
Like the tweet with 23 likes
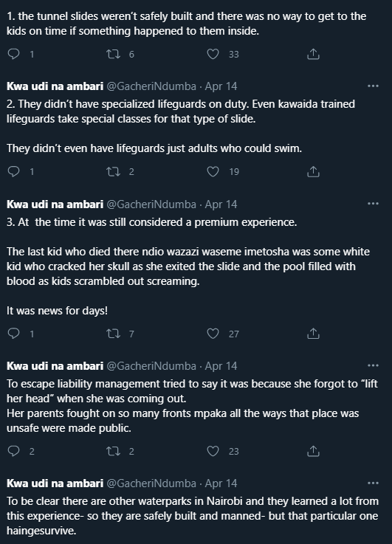click(213, 451)
